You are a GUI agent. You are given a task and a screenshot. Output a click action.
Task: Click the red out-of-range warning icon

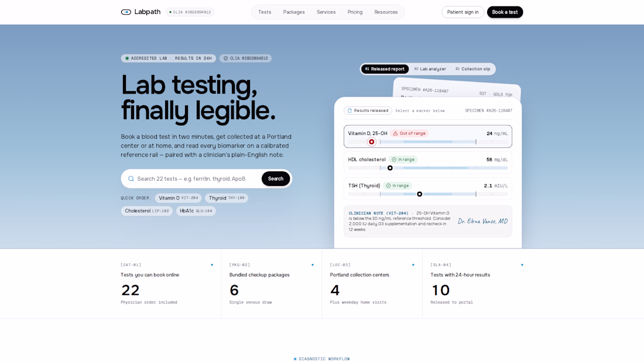point(395,133)
